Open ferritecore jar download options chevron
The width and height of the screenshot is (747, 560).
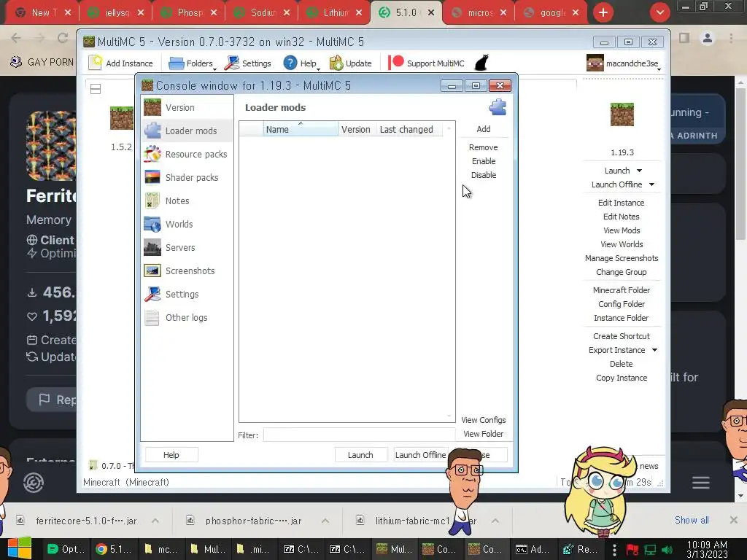[155, 521]
